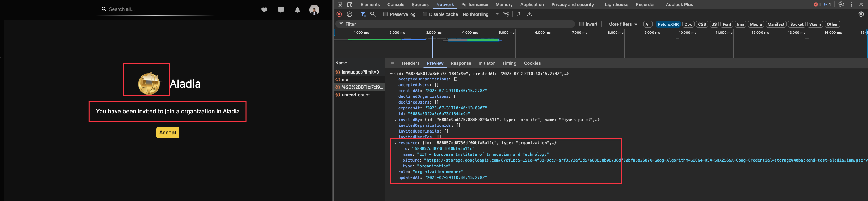The image size is (868, 201).
Task: Toggle the Fetch/XHR filter
Action: (x=668, y=24)
